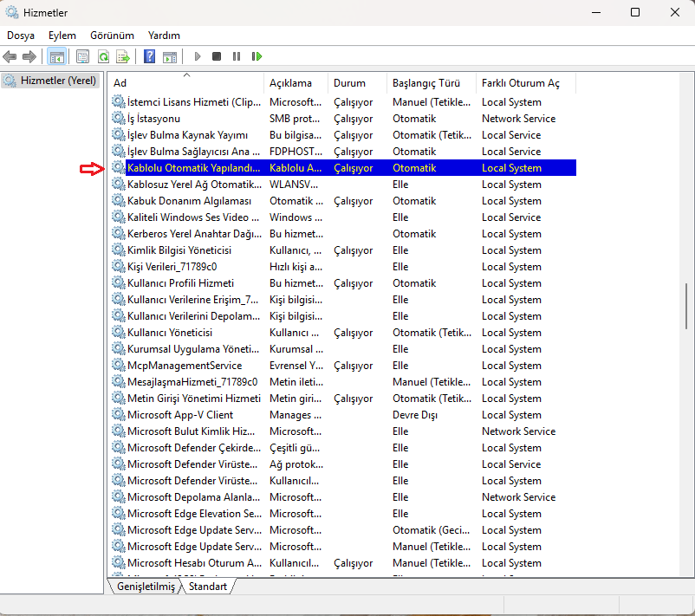695x616 pixels.
Task: Open the Dosya menu
Action: (x=21, y=36)
